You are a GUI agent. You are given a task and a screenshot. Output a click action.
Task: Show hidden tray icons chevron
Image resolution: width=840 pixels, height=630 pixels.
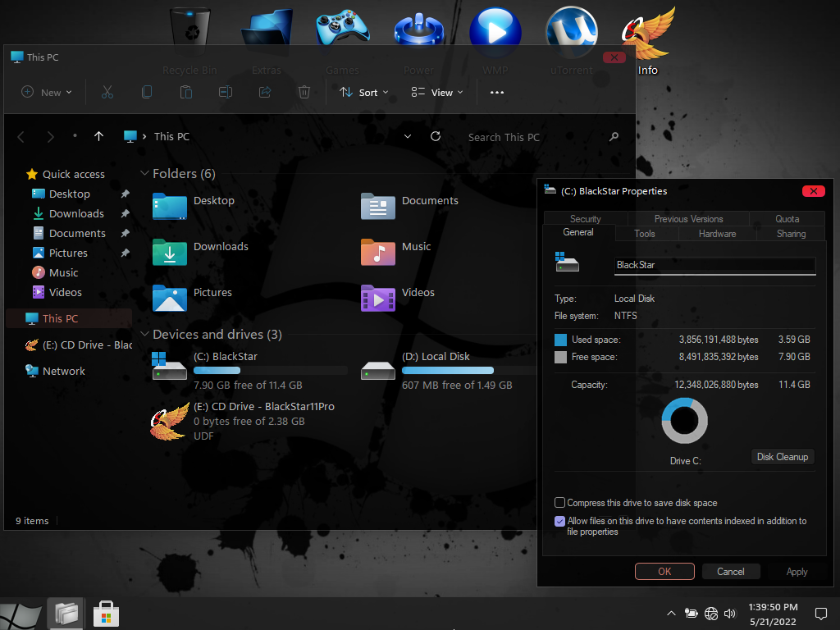point(671,614)
